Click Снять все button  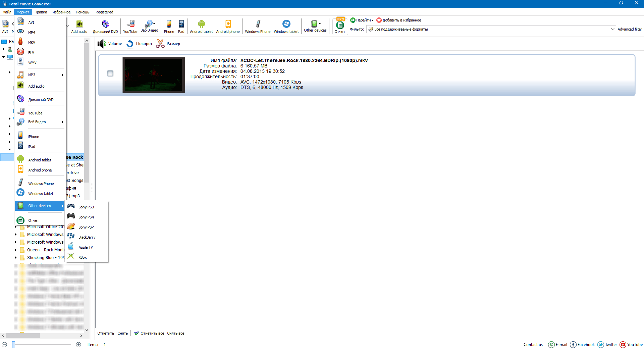(176, 333)
